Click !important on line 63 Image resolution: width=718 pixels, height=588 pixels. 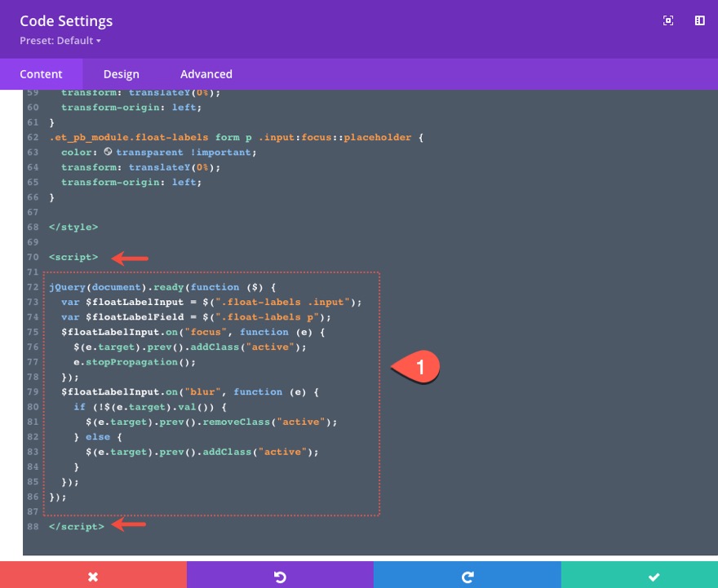[x=221, y=152]
